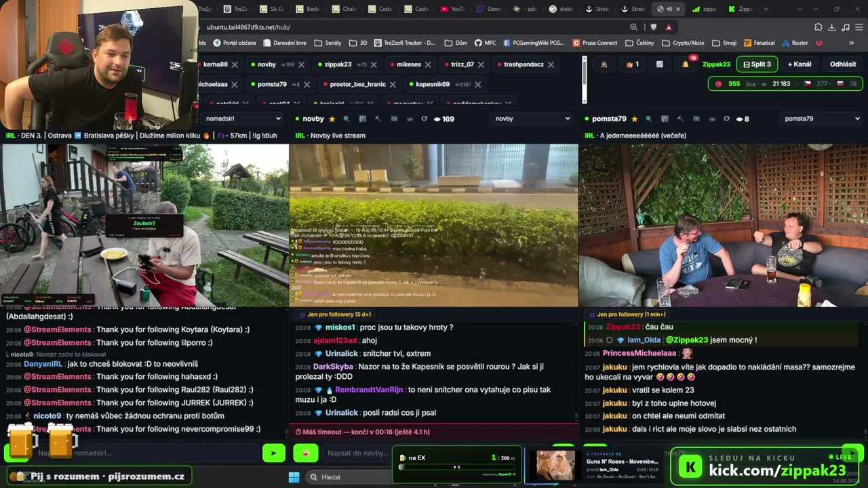
Task: Open the Brave Shields icon
Action: (x=653, y=27)
